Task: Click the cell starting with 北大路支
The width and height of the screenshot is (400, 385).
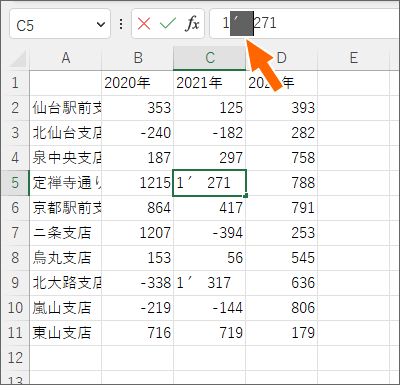Action: point(66,283)
